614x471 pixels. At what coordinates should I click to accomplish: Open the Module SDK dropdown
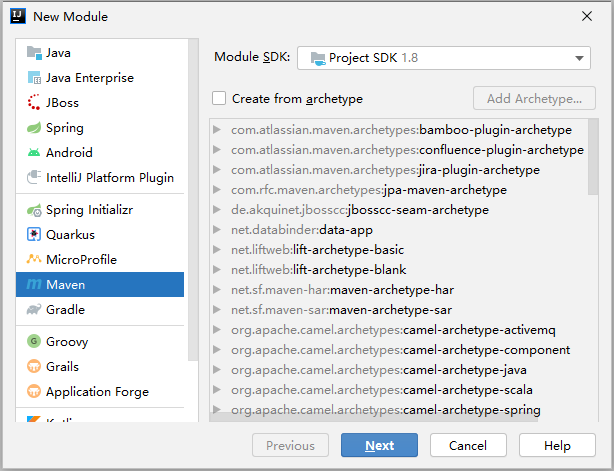(x=443, y=58)
